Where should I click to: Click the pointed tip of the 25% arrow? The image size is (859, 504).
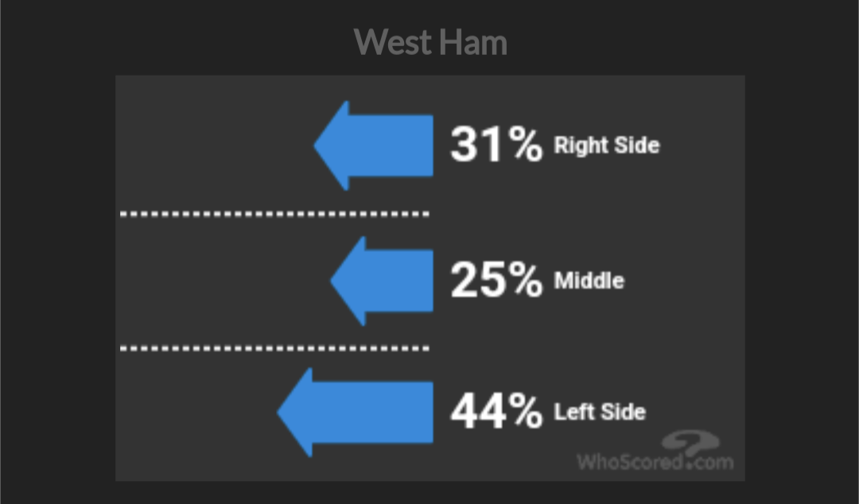[x=333, y=281]
